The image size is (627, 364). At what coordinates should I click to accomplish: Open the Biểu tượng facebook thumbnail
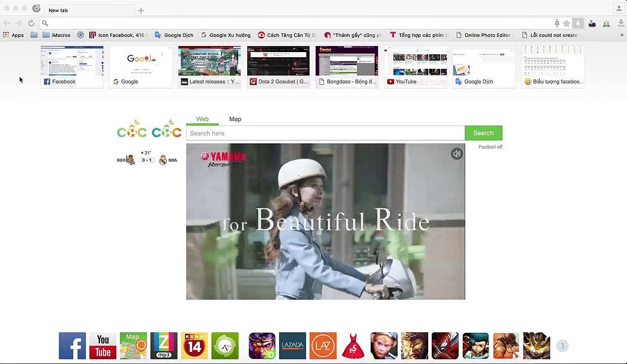pos(553,67)
